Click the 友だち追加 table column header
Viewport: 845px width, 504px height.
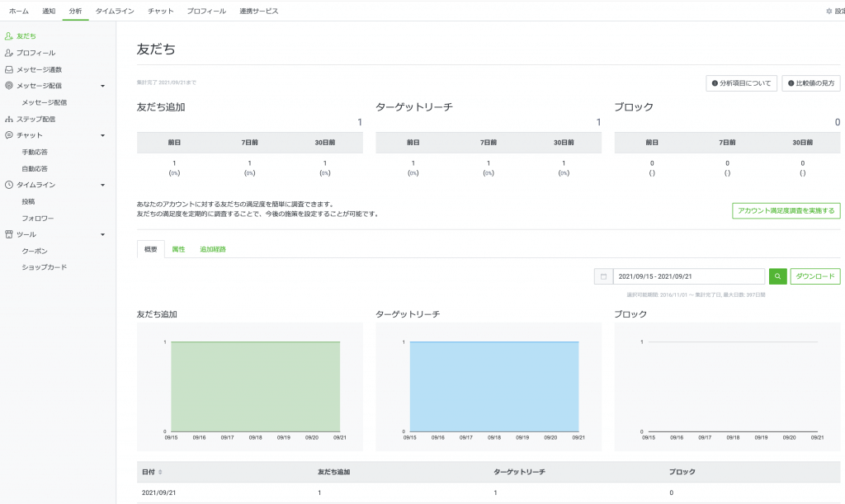tap(333, 472)
